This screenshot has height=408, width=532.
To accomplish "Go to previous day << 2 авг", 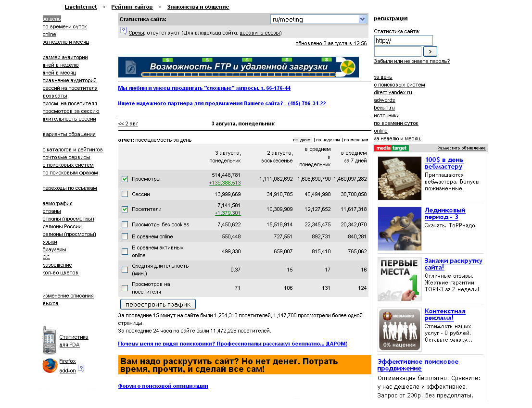I will click(128, 124).
